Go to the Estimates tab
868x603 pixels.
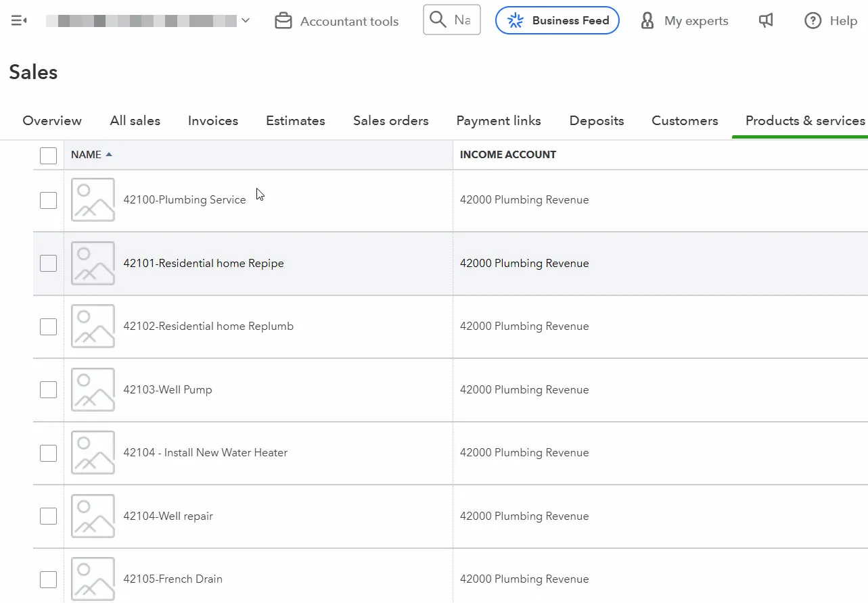click(x=295, y=121)
